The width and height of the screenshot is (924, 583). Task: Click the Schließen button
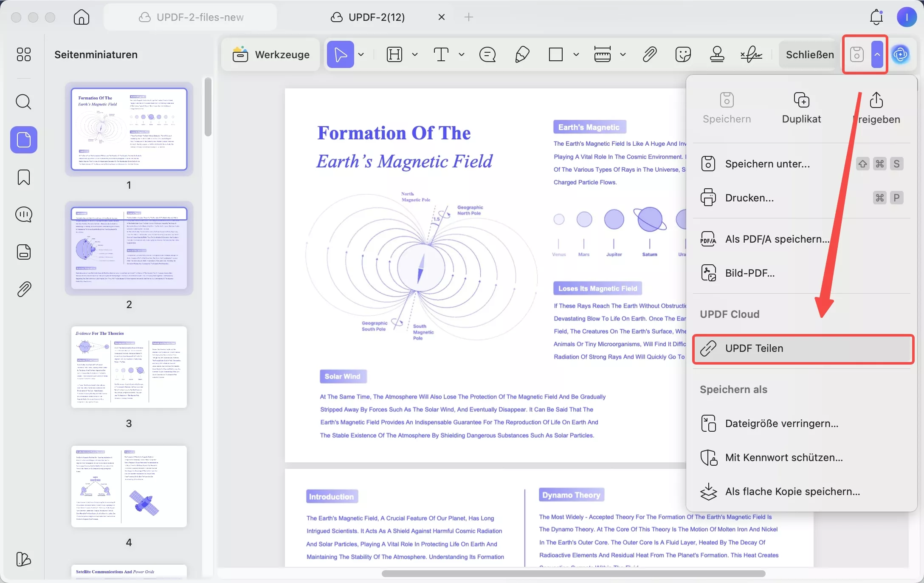click(810, 54)
